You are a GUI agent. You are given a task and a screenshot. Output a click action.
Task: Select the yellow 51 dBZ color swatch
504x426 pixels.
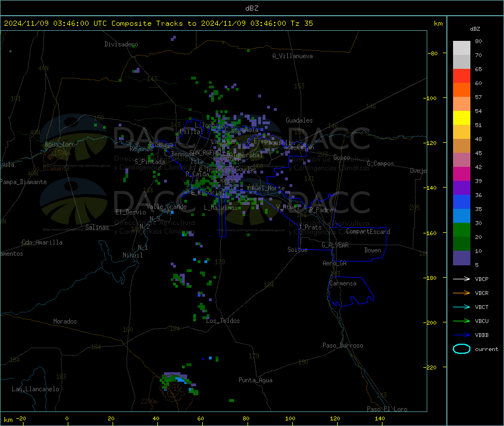(x=461, y=118)
